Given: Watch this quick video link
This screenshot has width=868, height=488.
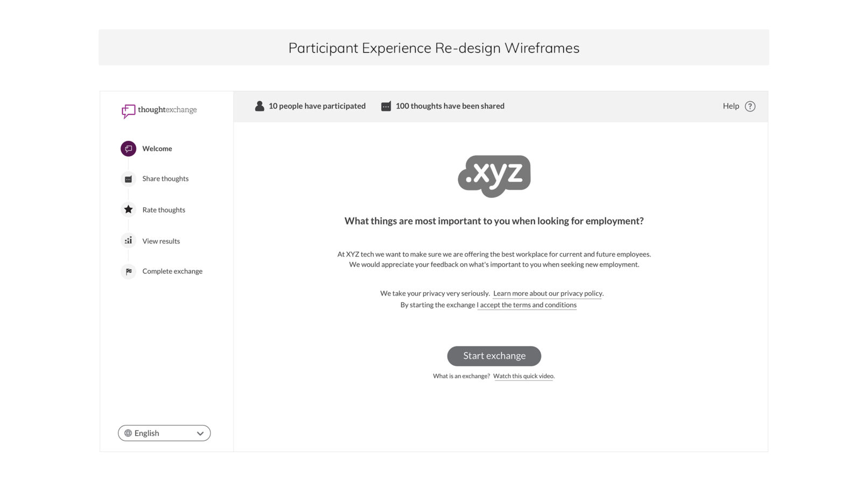Looking at the screenshot, I should pos(523,376).
